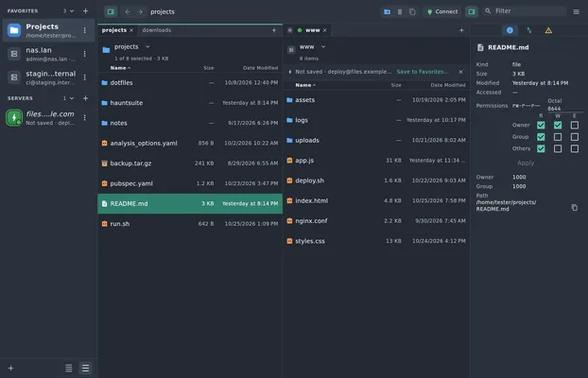The height and width of the screenshot is (378, 588).
Task: Sort projects pane by Date Modified
Action: (x=260, y=68)
